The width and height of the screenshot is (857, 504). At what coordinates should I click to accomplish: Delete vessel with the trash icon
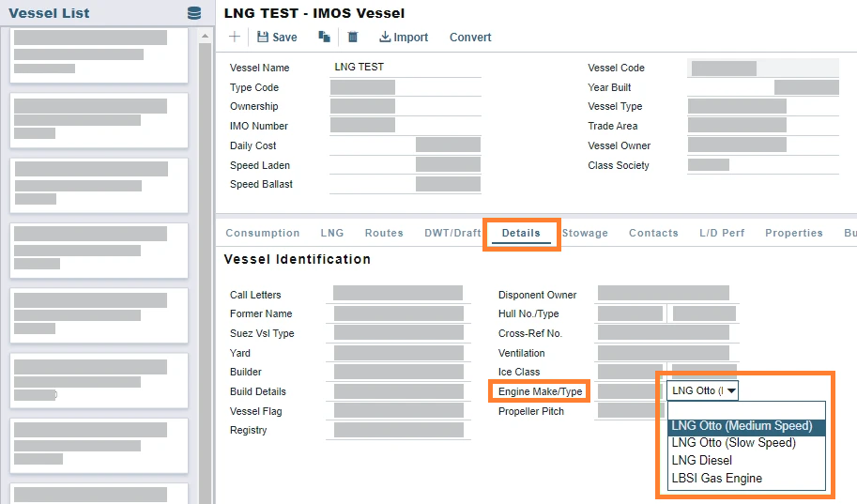(x=353, y=37)
